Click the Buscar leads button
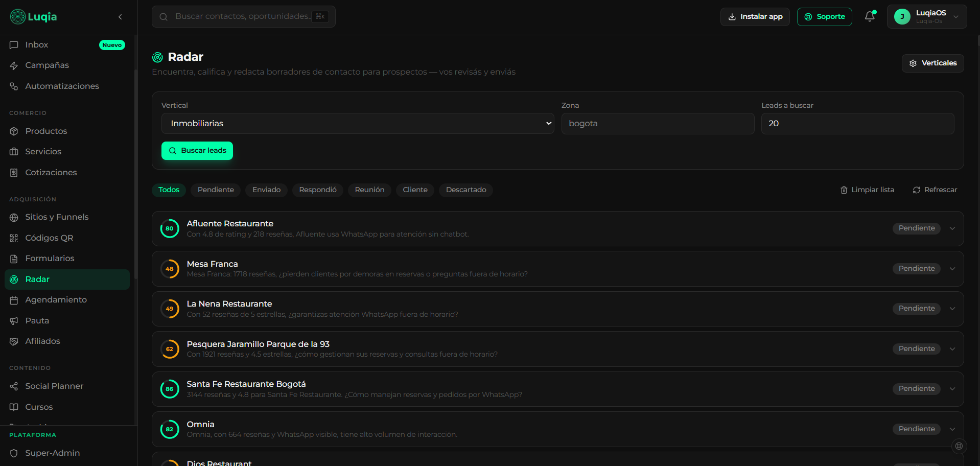Image resolution: width=980 pixels, height=466 pixels. 197,151
